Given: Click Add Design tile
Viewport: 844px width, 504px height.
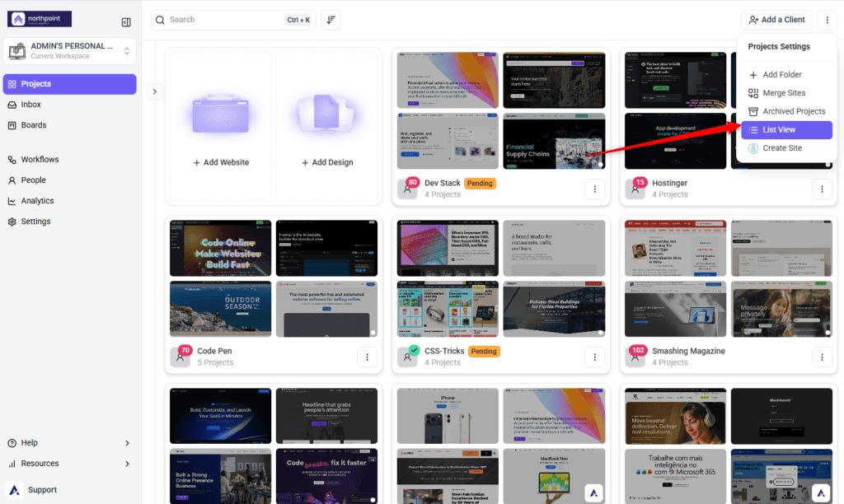Looking at the screenshot, I should click(x=326, y=126).
